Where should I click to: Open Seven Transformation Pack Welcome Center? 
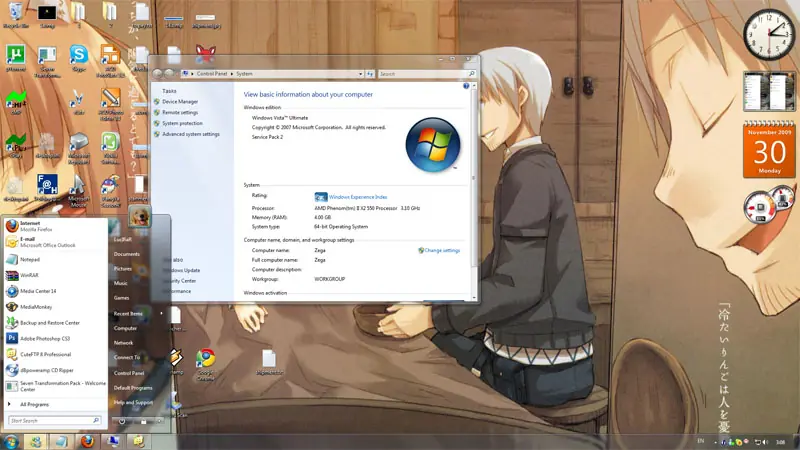click(x=54, y=386)
